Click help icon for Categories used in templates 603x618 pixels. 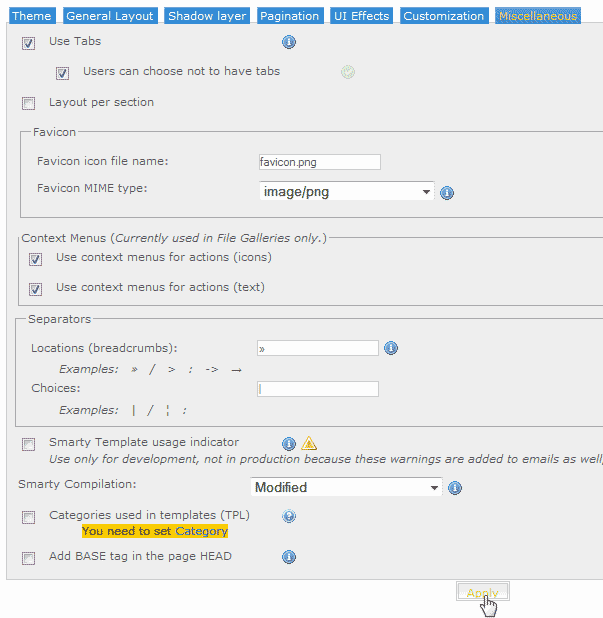point(289,516)
